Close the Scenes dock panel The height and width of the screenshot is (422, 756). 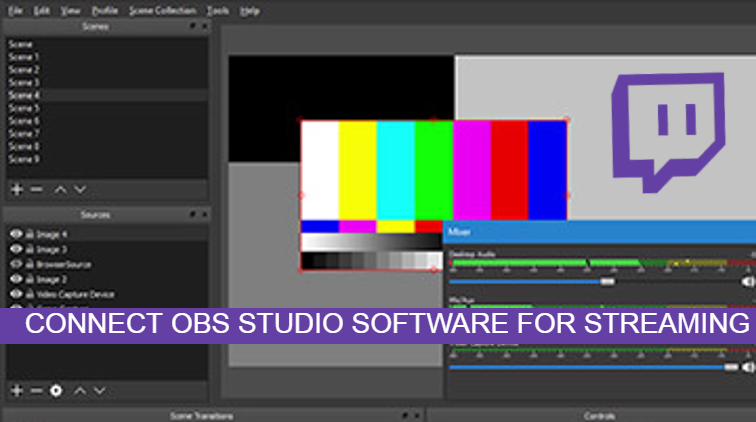pyautogui.click(x=204, y=26)
